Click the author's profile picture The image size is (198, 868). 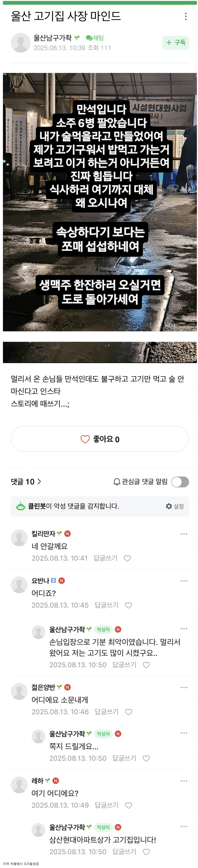click(x=21, y=43)
